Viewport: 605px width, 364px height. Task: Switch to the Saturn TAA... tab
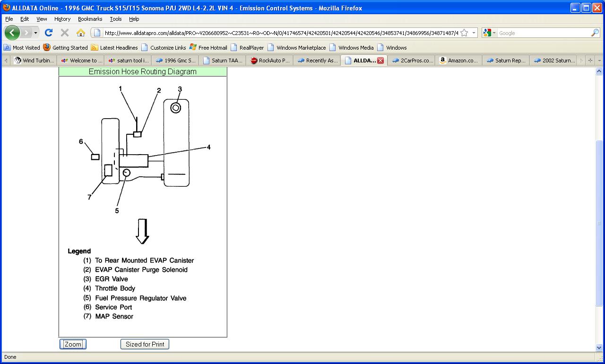[x=222, y=61]
